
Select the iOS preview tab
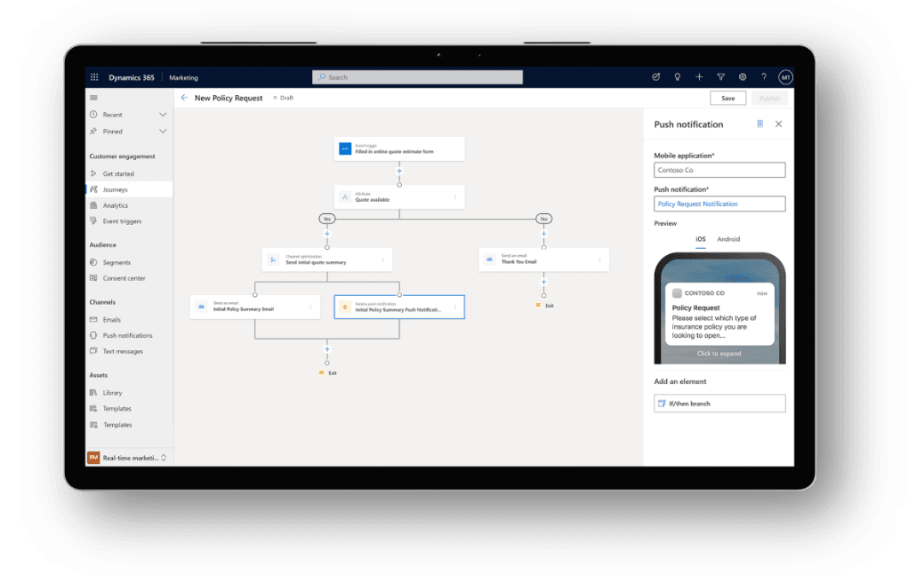(700, 239)
